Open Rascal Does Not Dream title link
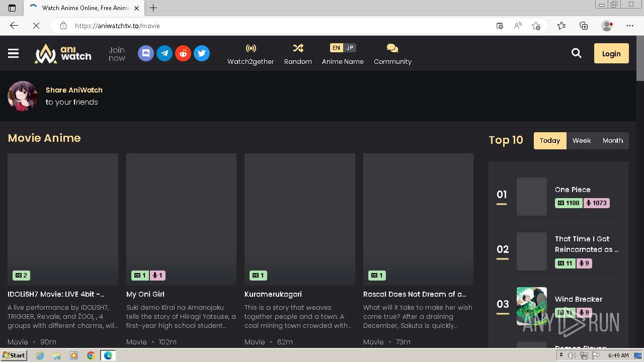The image size is (644, 362). pos(415,294)
